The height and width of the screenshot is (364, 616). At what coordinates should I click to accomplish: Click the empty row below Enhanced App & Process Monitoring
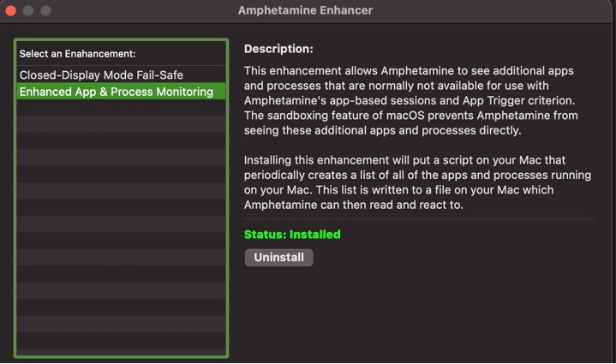tap(121, 108)
